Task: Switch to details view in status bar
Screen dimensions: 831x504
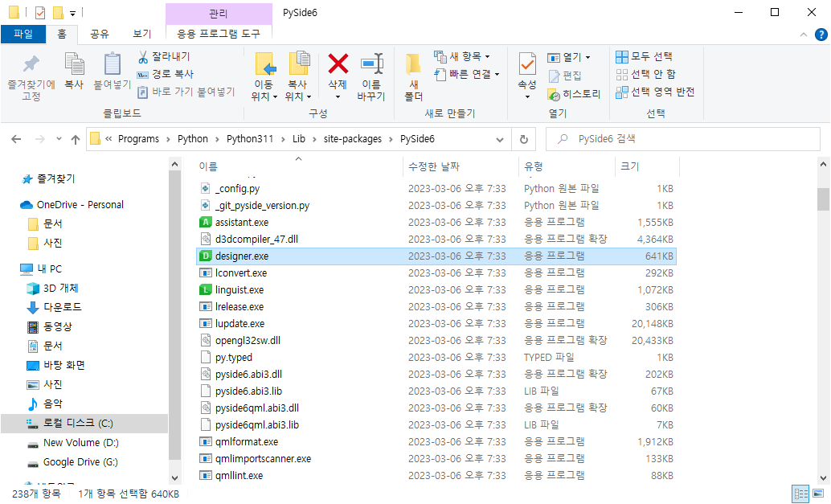Action: (800, 494)
